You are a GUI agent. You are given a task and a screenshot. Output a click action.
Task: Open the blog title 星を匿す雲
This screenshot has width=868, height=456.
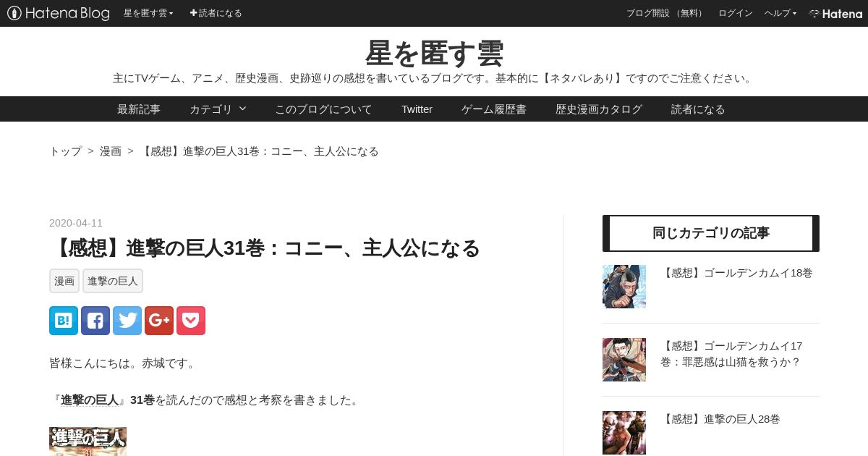click(x=434, y=53)
